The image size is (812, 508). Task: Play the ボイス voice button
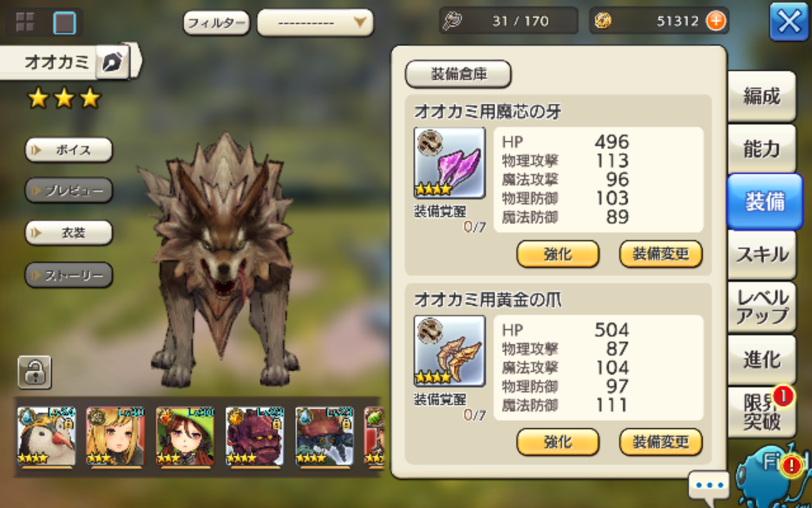pyautogui.click(x=69, y=150)
